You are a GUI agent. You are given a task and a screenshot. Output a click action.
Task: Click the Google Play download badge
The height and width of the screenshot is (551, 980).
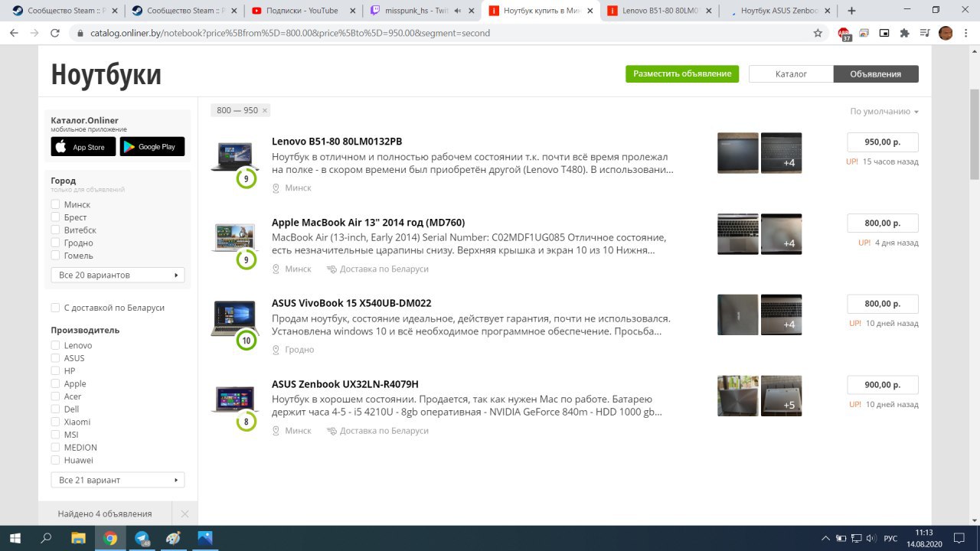click(152, 147)
